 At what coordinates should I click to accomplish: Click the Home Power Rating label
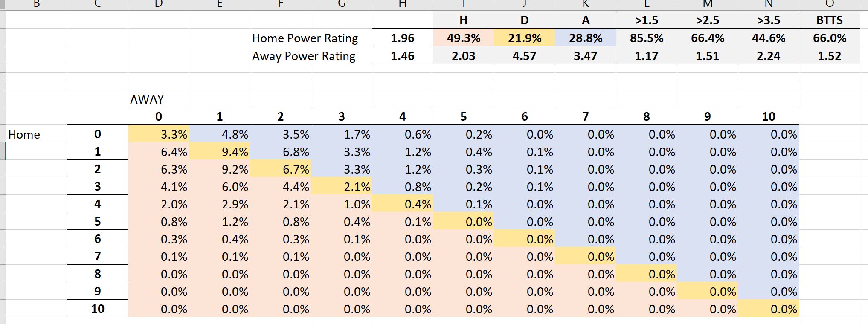(x=305, y=38)
